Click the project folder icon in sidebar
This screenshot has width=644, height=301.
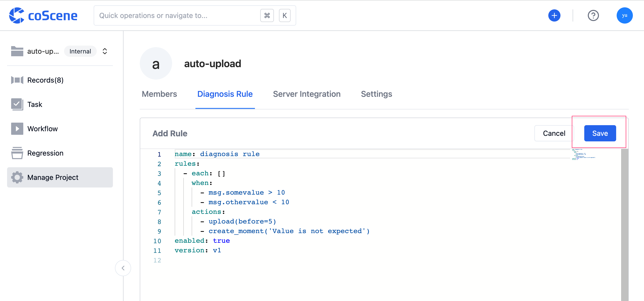click(x=17, y=51)
